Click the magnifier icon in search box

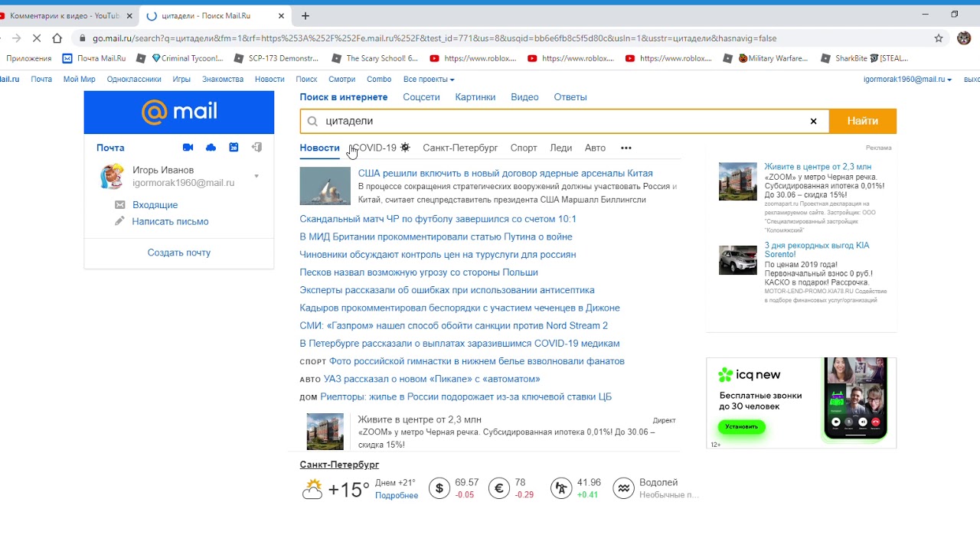coord(312,121)
